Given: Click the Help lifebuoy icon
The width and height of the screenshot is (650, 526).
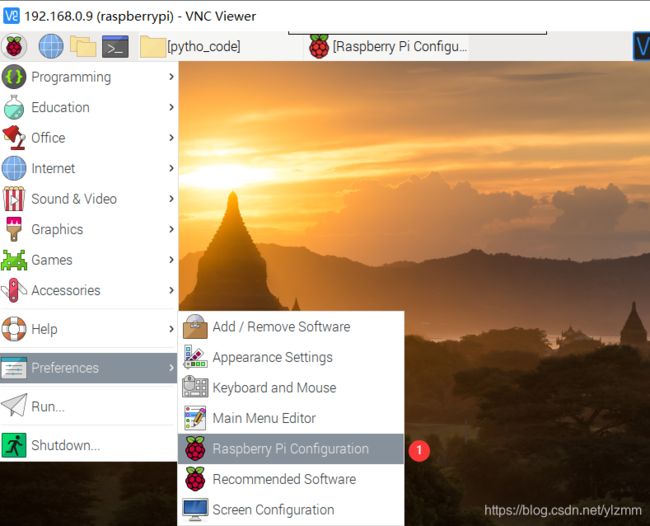Looking at the screenshot, I should pos(14,329).
